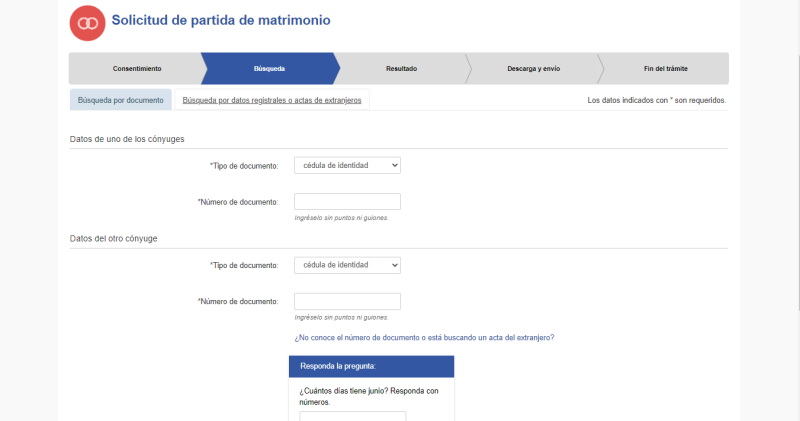
Task: Click the "Datos de uno de los cónyuges" heading
Action: pos(127,139)
